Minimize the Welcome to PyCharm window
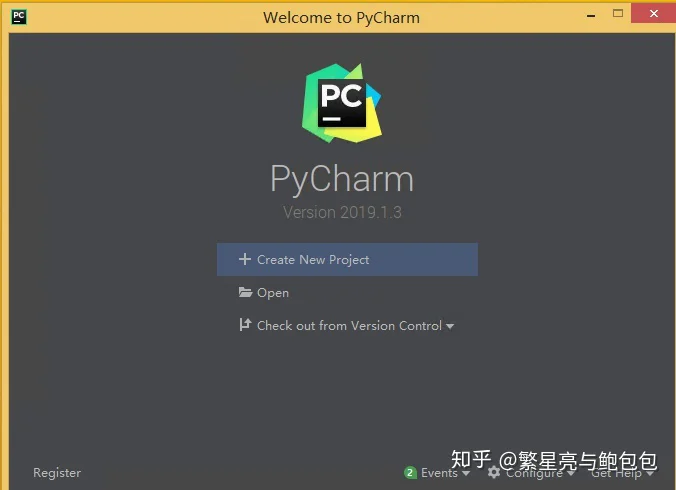 (591, 16)
